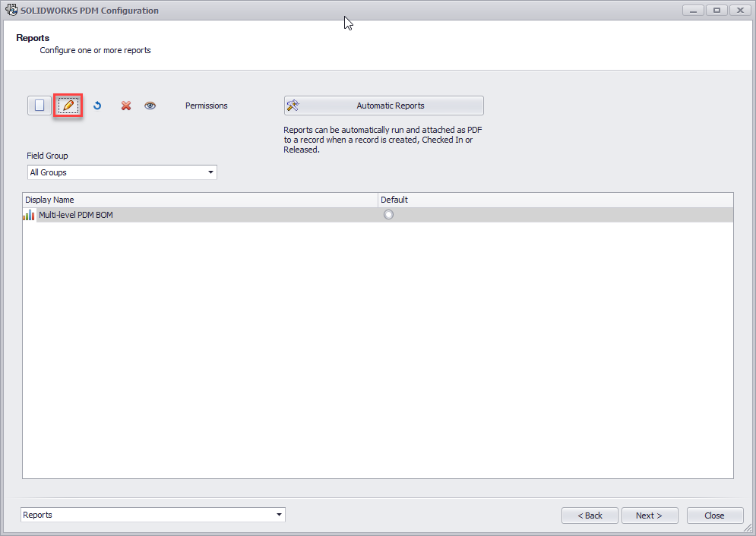Expand the All Groups combo box
Screen dimensions: 756x536
pos(210,172)
